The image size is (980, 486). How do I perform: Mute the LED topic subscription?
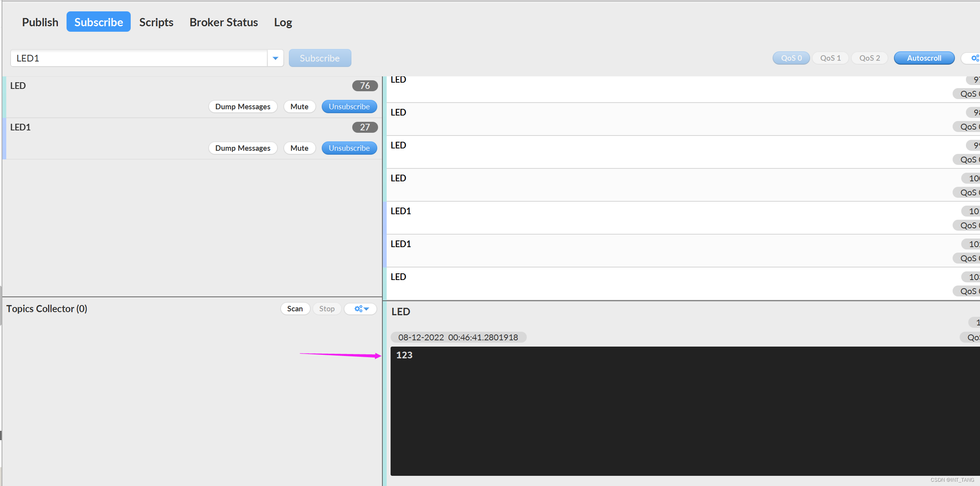tap(299, 105)
